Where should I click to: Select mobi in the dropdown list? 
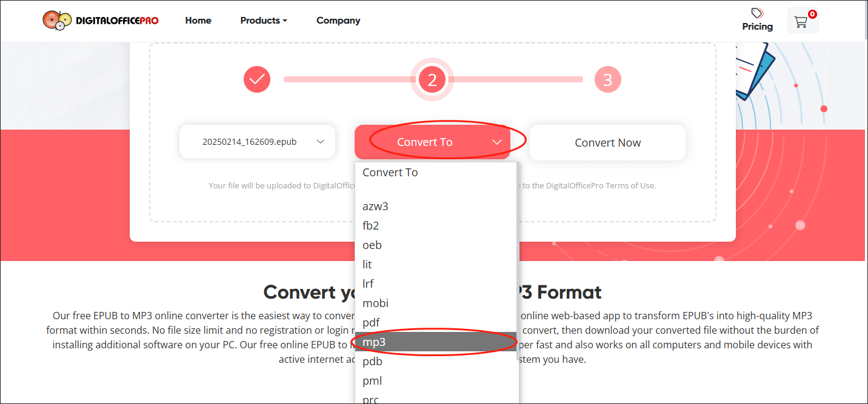point(376,303)
